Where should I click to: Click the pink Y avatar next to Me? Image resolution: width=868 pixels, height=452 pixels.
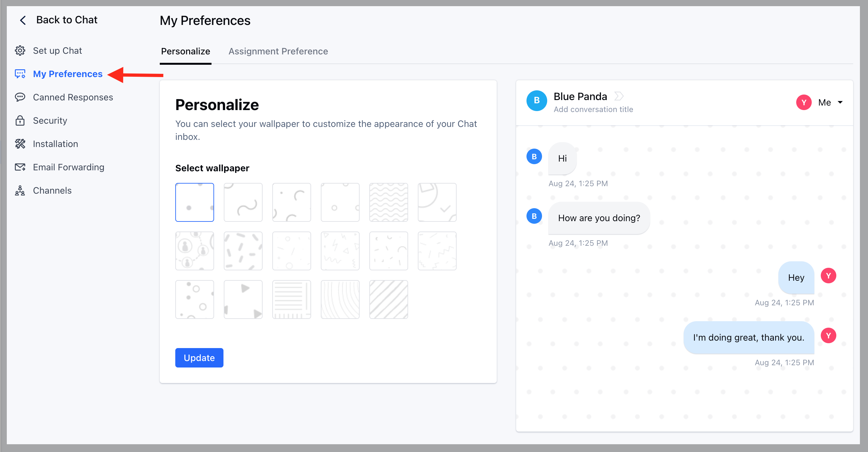point(804,102)
